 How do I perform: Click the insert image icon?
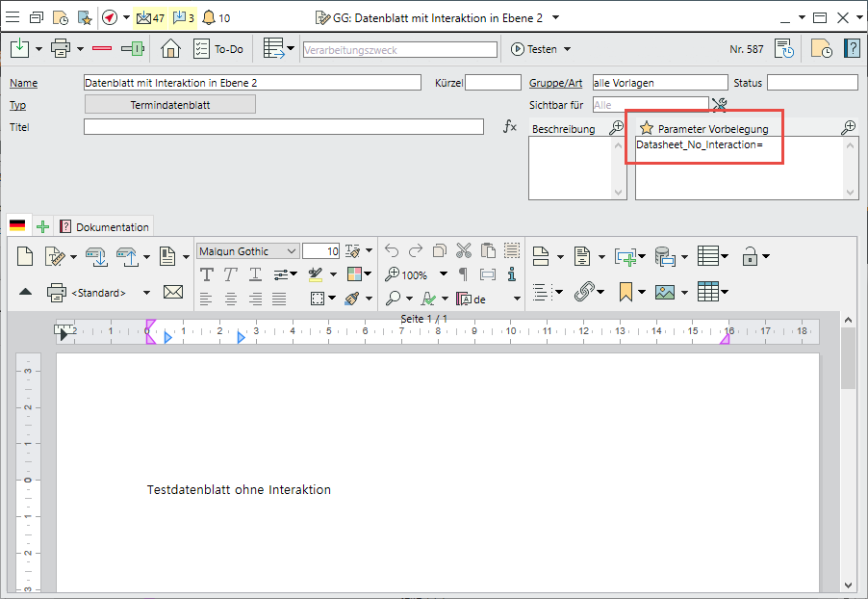(x=664, y=292)
